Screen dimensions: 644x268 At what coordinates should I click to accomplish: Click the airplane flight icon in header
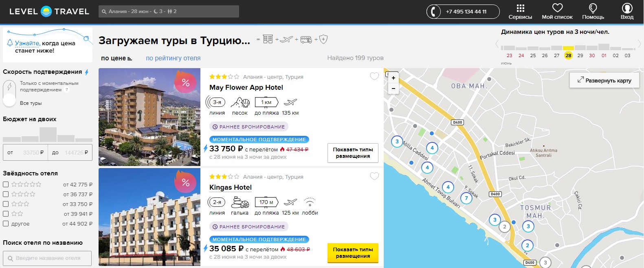287,39
